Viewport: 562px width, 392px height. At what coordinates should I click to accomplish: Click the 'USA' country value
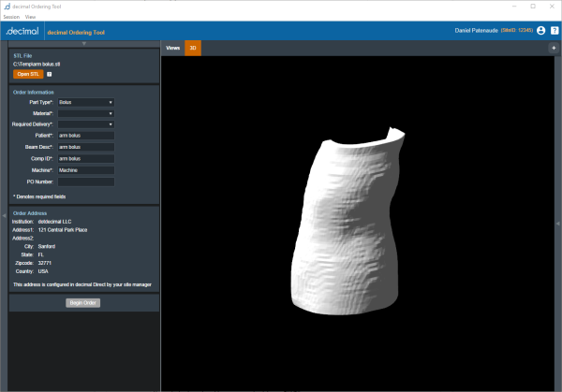[43, 271]
